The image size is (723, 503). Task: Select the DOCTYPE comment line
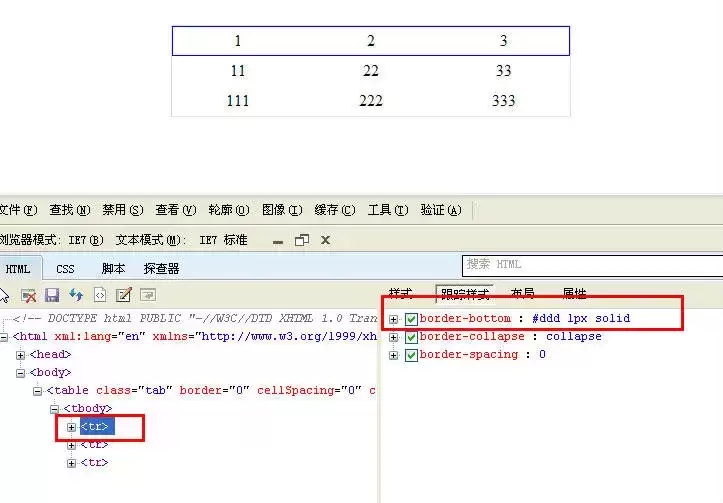click(x=194, y=319)
